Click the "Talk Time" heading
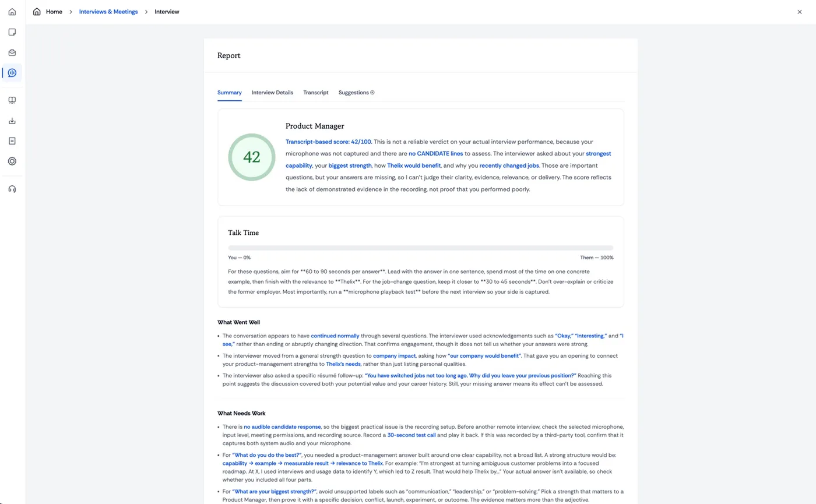816x504 pixels. click(243, 232)
